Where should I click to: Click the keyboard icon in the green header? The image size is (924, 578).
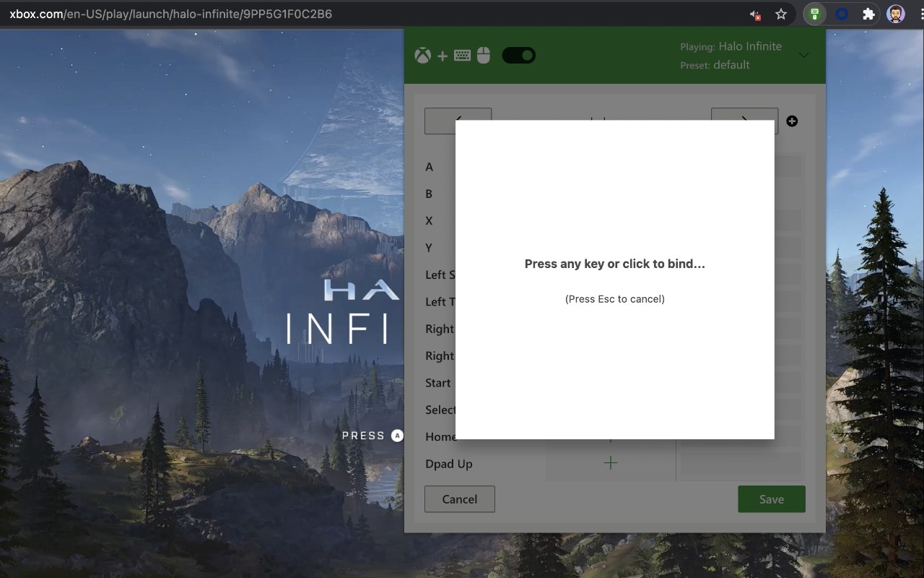(x=463, y=56)
